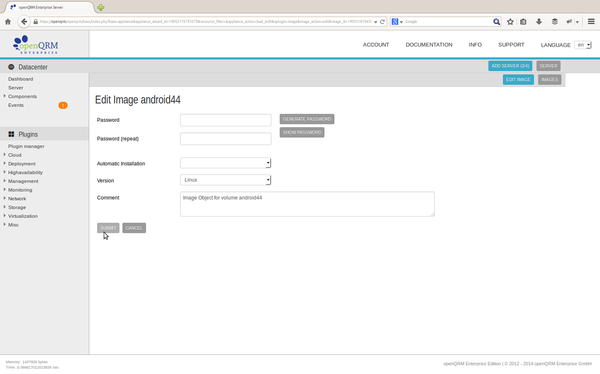
Task: Click the search magnifier icon
Action: (x=496, y=22)
